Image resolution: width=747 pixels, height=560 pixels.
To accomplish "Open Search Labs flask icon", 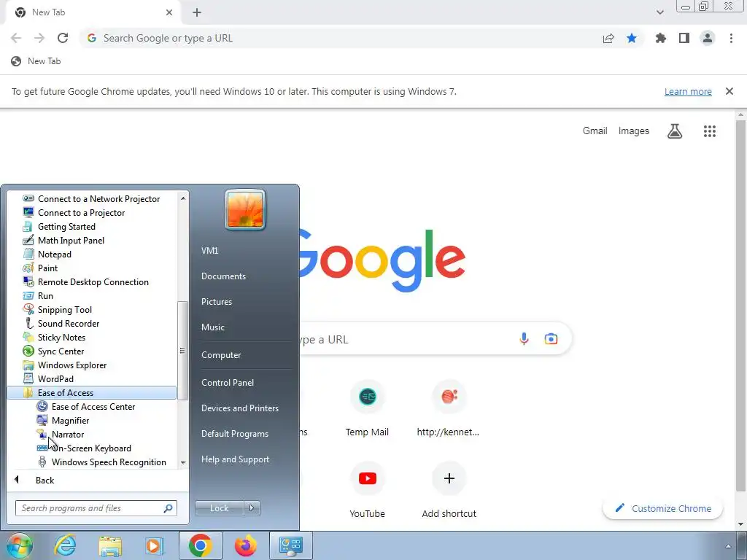I will click(x=675, y=131).
